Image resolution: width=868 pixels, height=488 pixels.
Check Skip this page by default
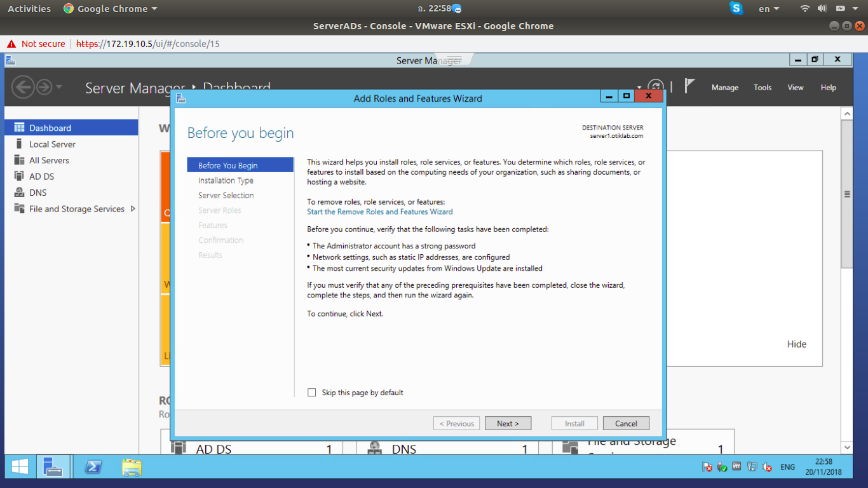311,393
